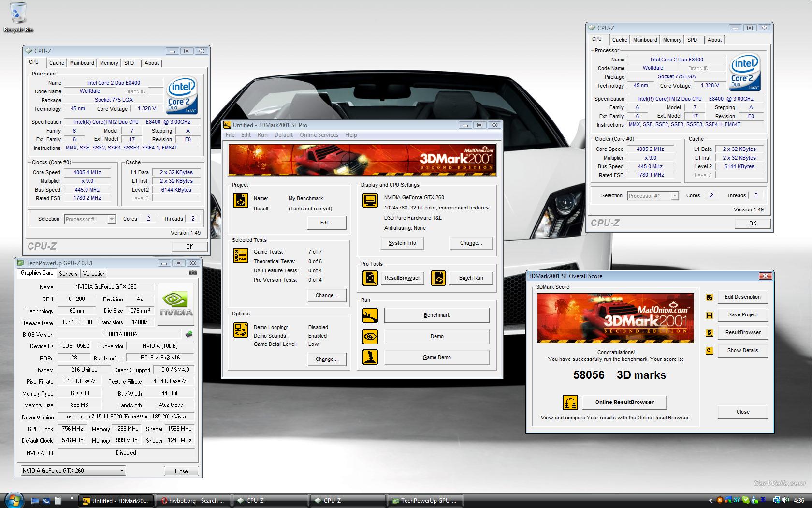This screenshot has height=508, width=812.
Task: Click the System Info button
Action: point(402,243)
